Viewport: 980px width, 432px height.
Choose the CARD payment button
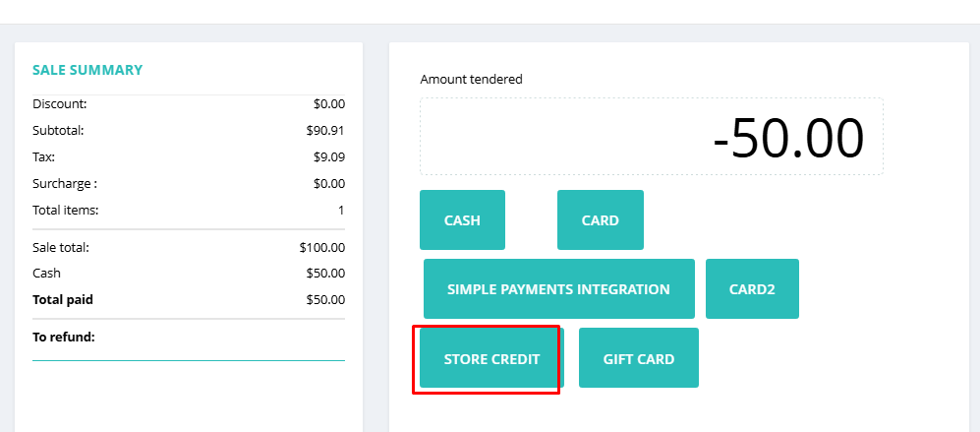coord(600,219)
